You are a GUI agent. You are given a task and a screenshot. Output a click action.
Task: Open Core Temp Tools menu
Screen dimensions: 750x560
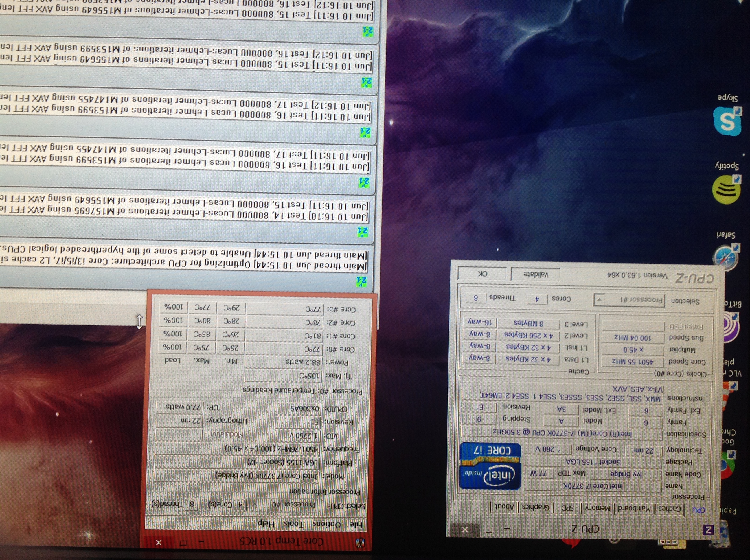click(293, 524)
